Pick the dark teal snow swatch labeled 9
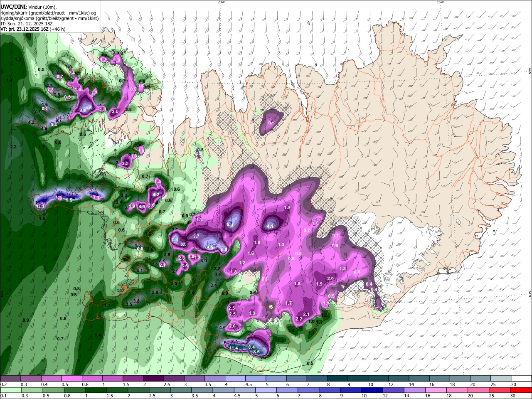532x399 pixels. coord(357,378)
